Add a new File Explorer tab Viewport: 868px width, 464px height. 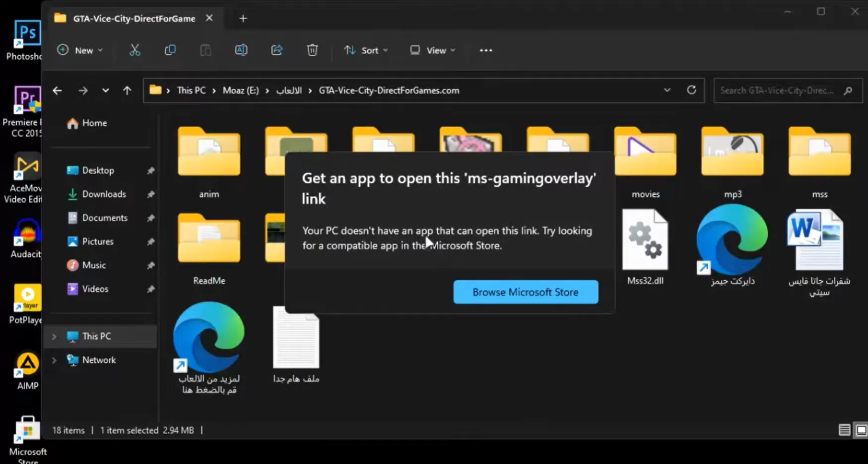[x=243, y=18]
